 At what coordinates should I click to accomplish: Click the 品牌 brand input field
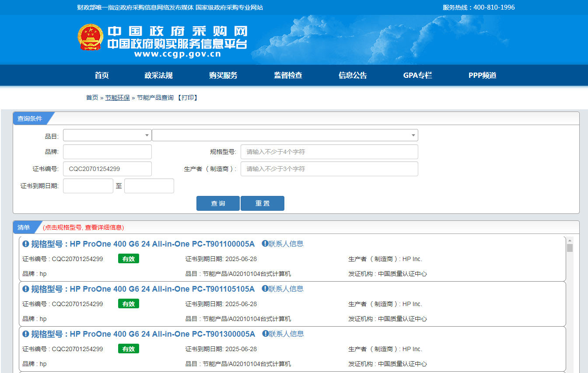[x=107, y=152]
